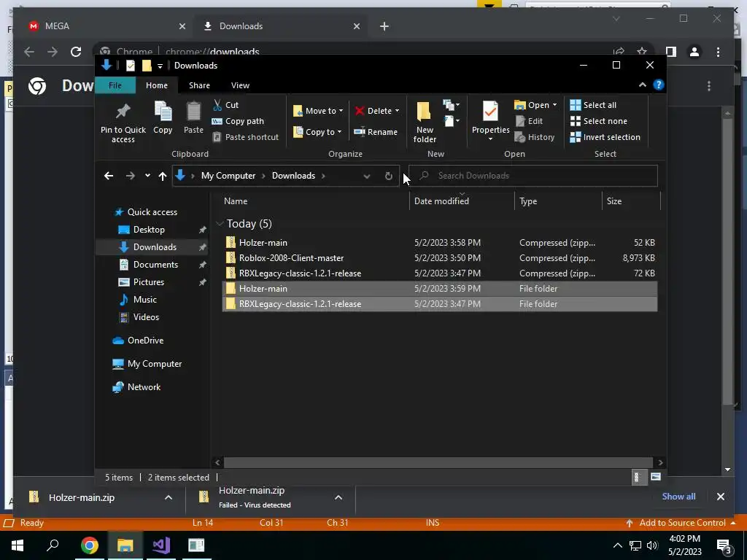The image size is (747, 560).
Task: Click the Up directory arrow
Action: coord(163,176)
